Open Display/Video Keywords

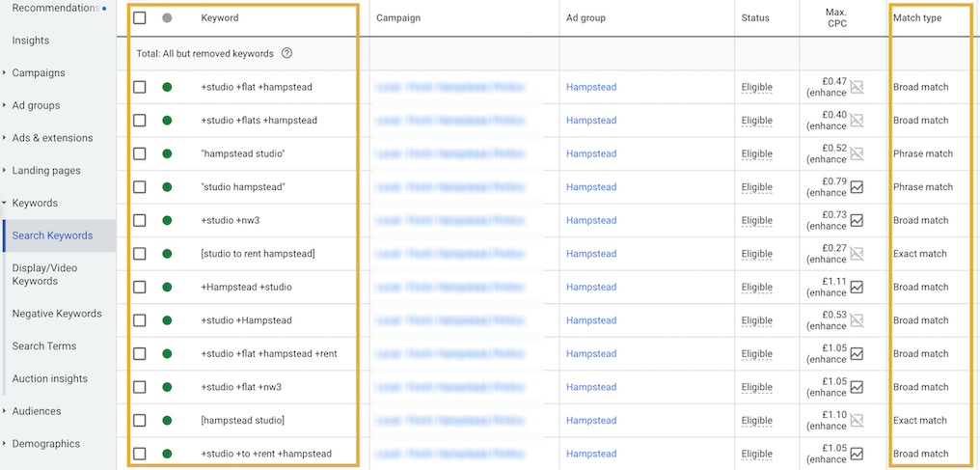point(45,274)
